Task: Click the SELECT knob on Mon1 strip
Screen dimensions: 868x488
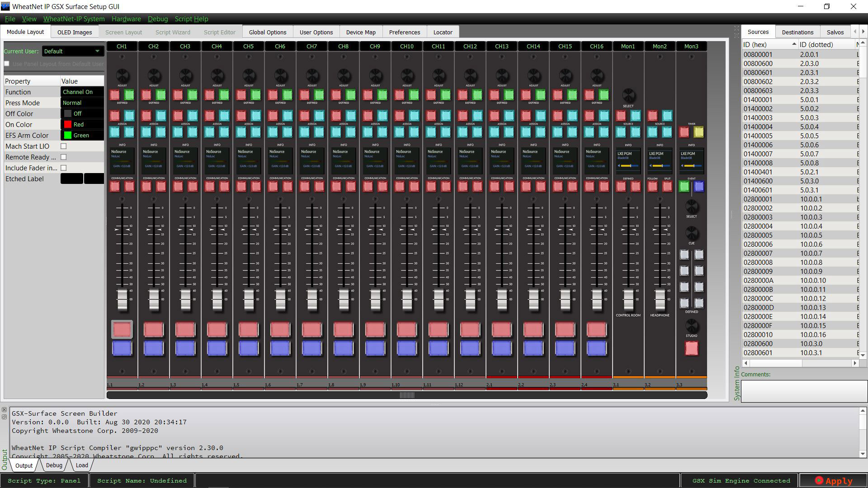Action: tap(628, 95)
